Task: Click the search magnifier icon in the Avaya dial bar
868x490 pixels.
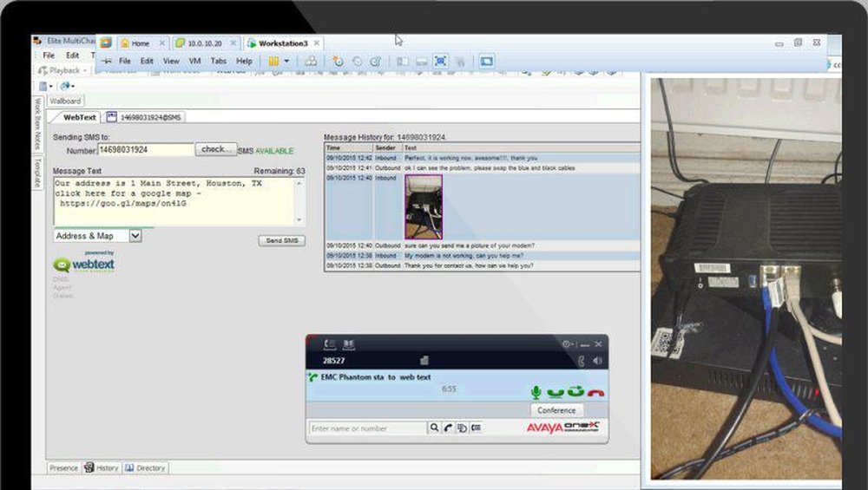Action: [434, 428]
